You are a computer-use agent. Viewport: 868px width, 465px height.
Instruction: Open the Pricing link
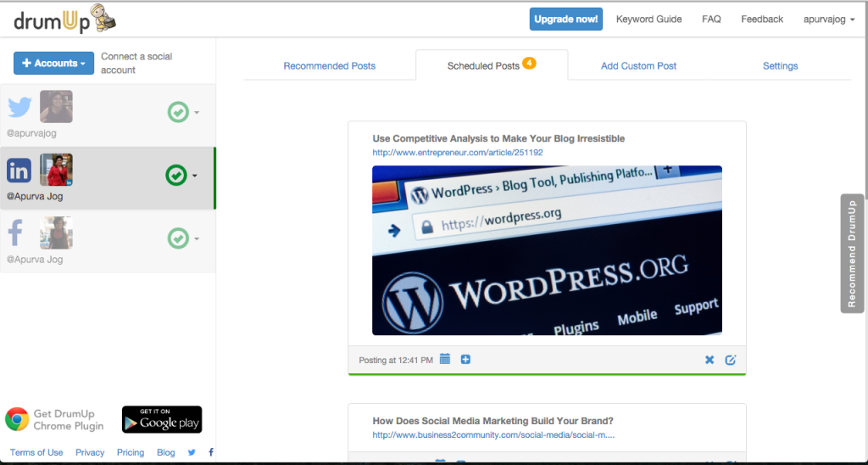click(x=130, y=452)
